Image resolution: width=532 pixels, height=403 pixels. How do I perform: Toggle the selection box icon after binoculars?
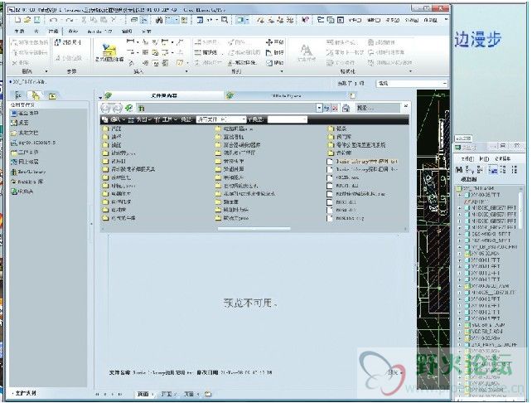pyautogui.click(x=172, y=21)
